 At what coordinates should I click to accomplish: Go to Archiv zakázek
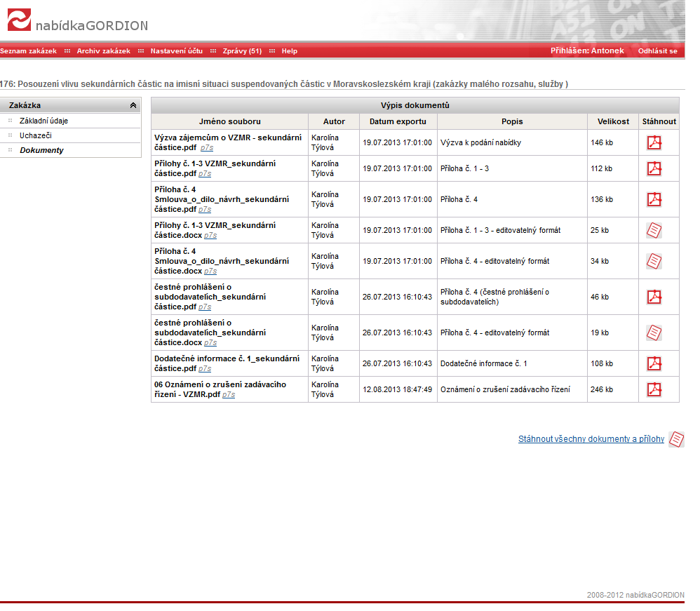tap(103, 51)
